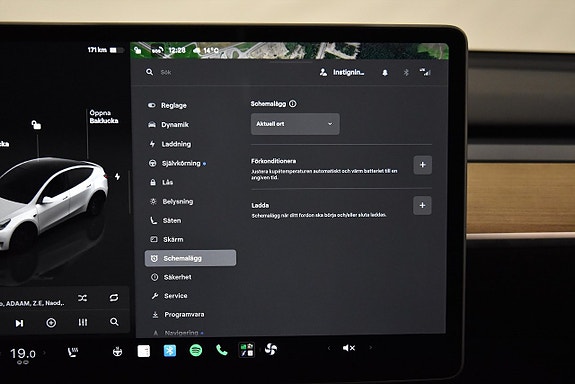
Task: Unmute via the muted speaker icon
Action: (x=349, y=348)
